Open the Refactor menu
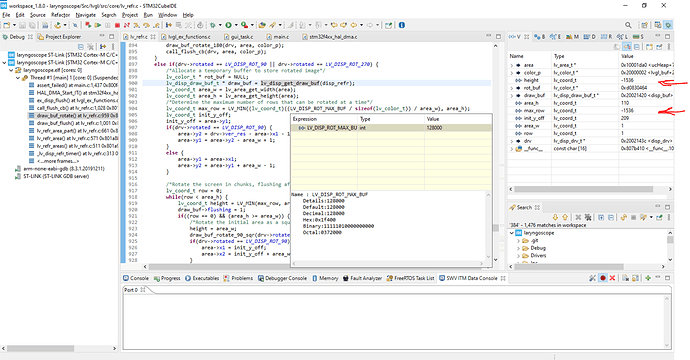690x360 pixels. click(61, 15)
